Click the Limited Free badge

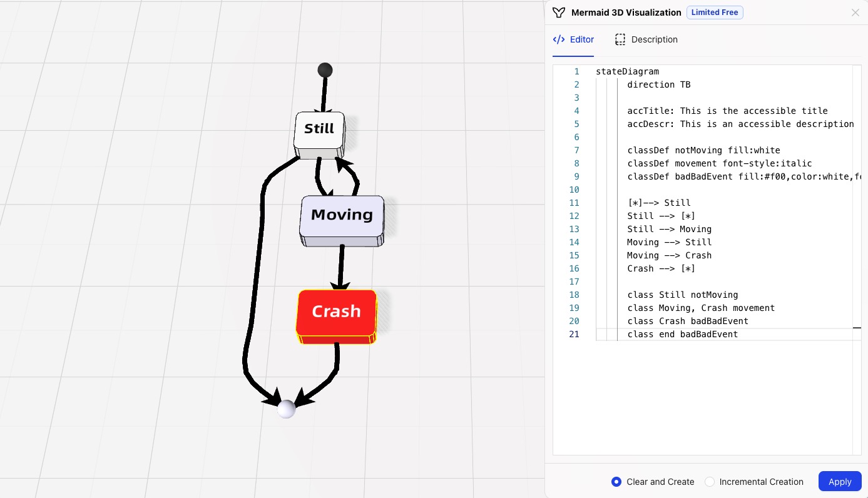(x=715, y=12)
